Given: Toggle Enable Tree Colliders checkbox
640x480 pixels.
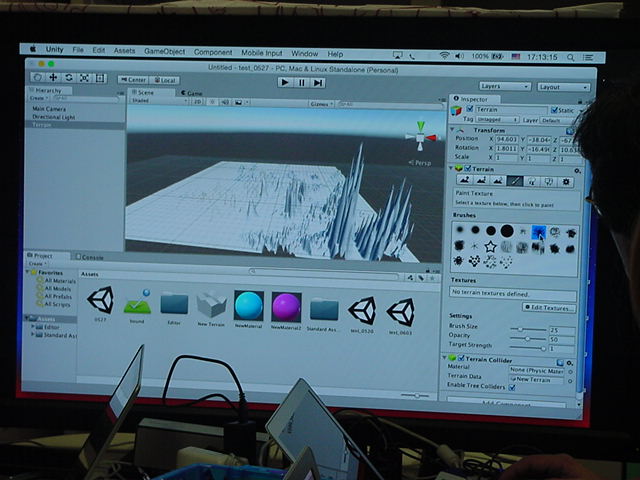Looking at the screenshot, I should pos(512,387).
